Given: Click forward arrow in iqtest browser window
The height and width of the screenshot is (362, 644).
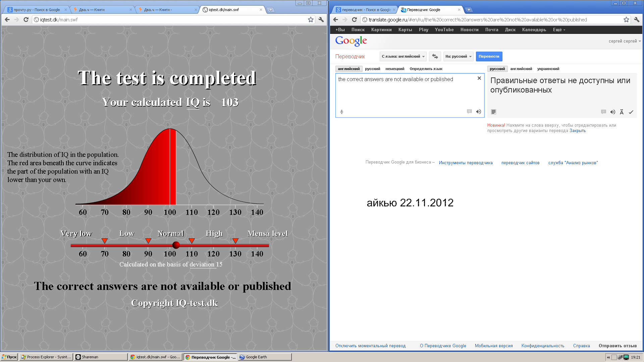Looking at the screenshot, I should (16, 20).
